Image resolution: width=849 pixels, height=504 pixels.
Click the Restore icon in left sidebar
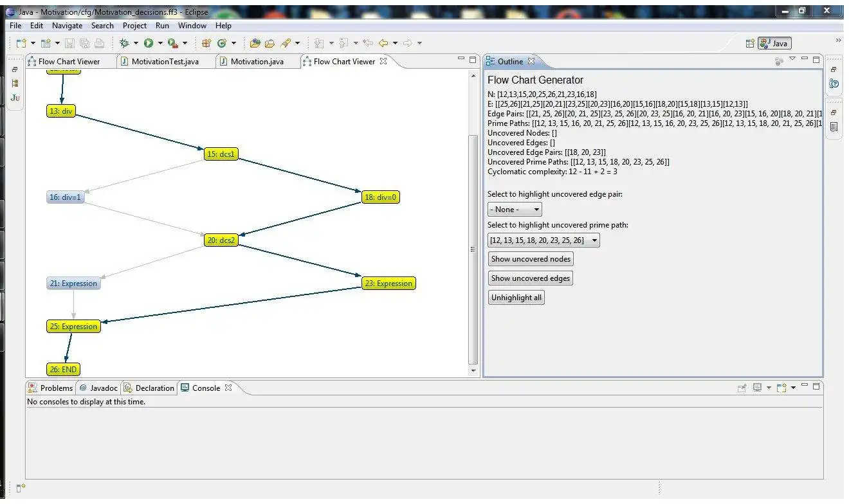[15, 69]
